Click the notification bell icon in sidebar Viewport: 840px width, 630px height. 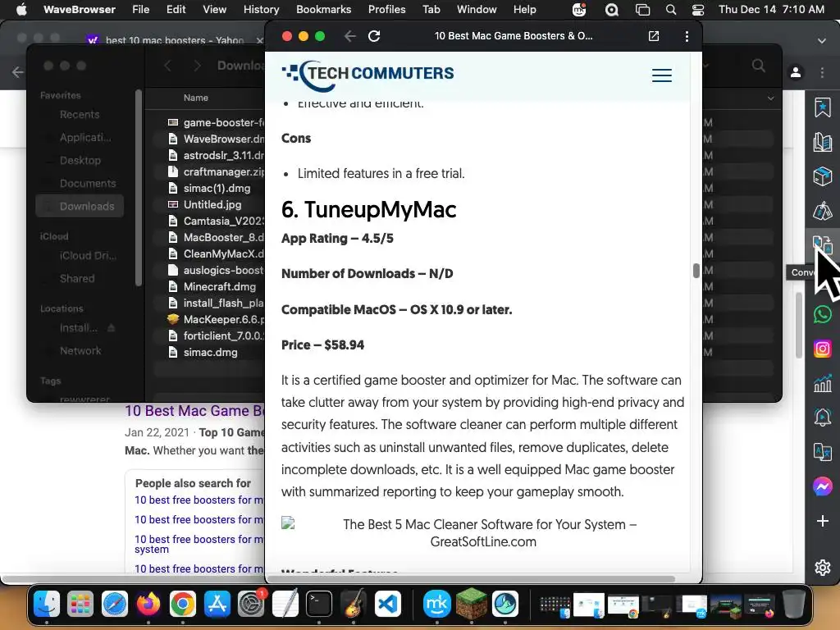pyautogui.click(x=822, y=418)
